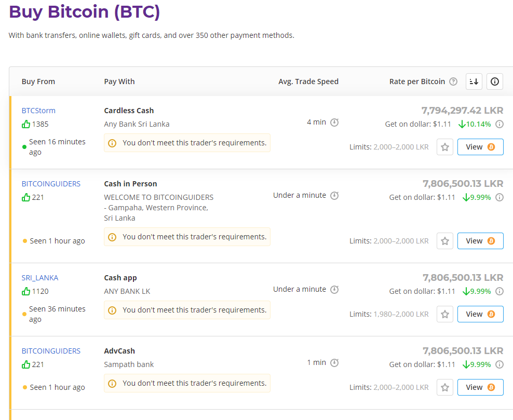The width and height of the screenshot is (513, 420).
Task: Click thumbs-up icon for SRI_LANKA 1120
Action: coord(26,291)
